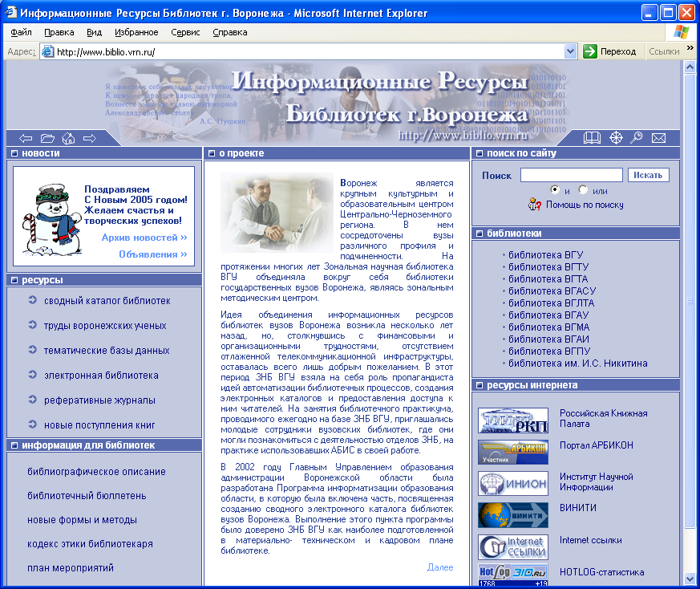The height and width of the screenshot is (589, 700).
Task: Click the open folder icon in site header
Action: [x=47, y=139]
